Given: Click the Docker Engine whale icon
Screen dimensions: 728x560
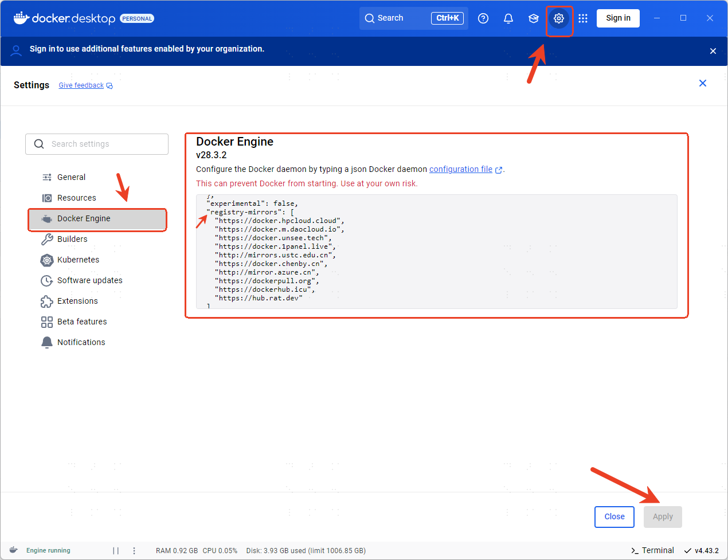Looking at the screenshot, I should click(47, 219).
